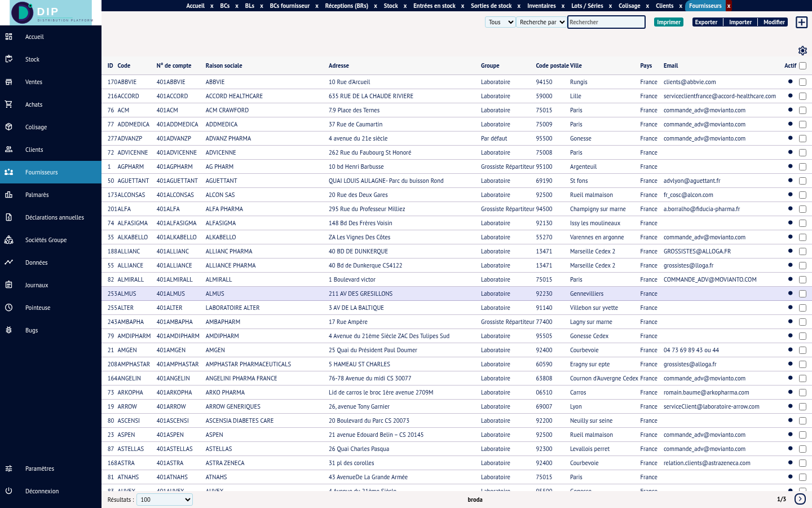
Task: Click the Exporter button
Action: point(706,22)
